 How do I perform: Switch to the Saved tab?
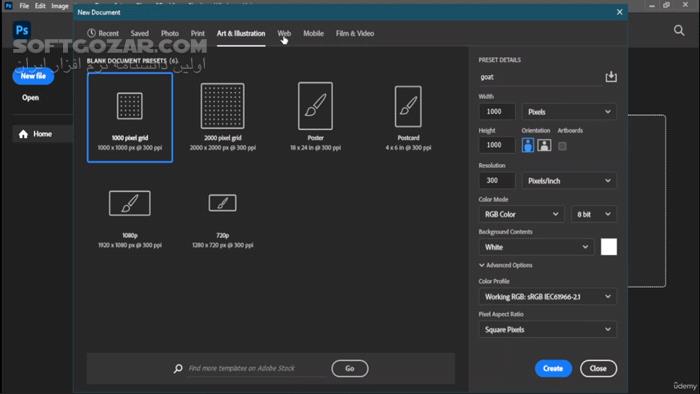click(x=140, y=33)
